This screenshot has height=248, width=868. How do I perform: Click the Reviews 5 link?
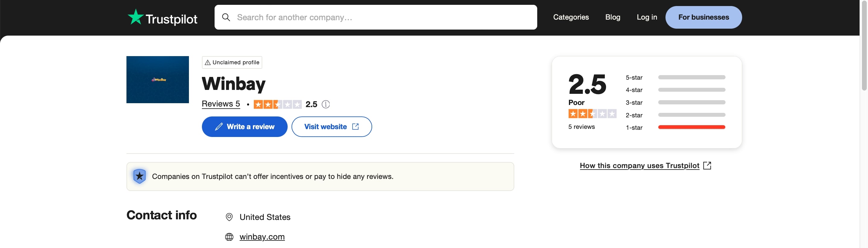coord(221,104)
